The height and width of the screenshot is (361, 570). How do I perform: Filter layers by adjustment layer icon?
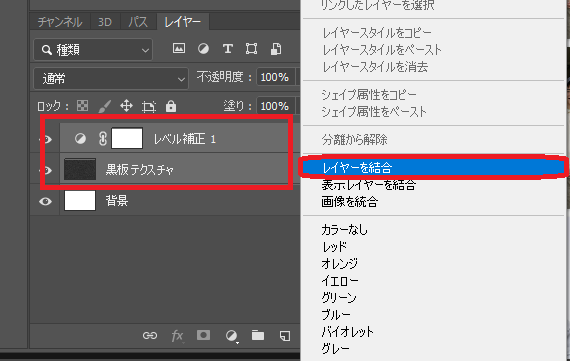(x=203, y=48)
